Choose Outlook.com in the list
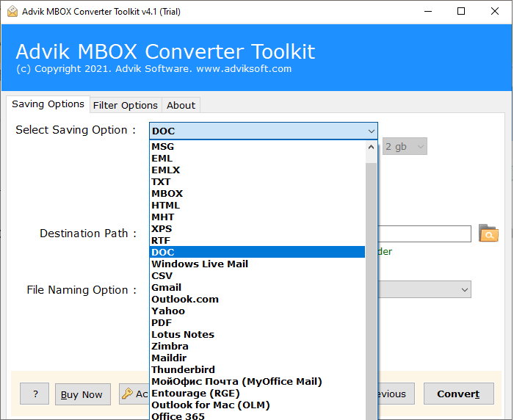This screenshot has width=514, height=420. 257,300
